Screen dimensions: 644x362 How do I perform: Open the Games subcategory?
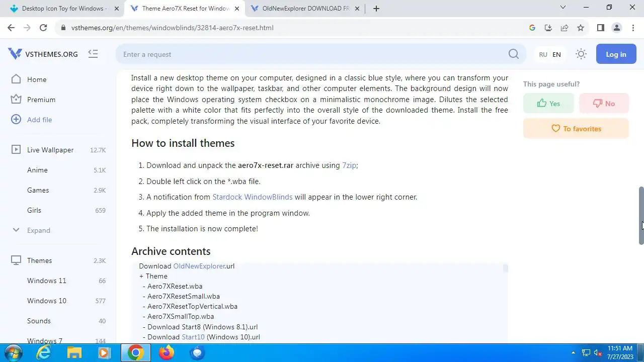[x=38, y=190]
